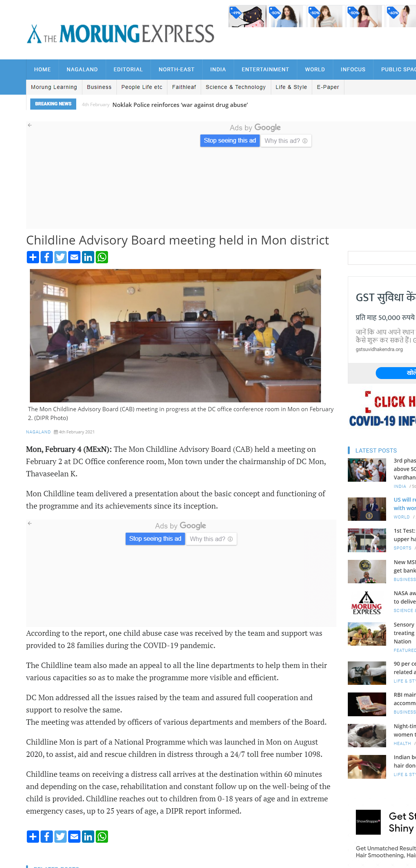Open the Science & Technology submenu item

(236, 87)
